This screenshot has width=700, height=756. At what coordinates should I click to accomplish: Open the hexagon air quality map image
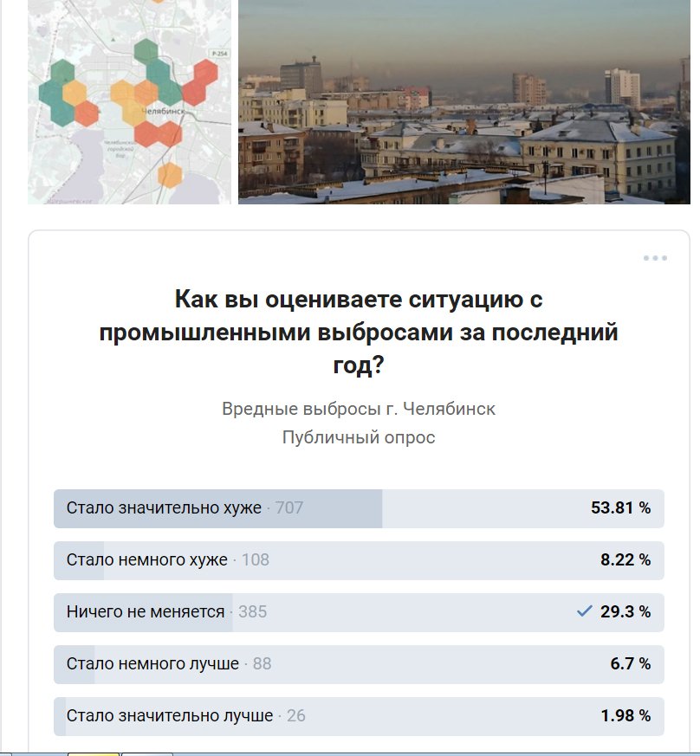129,102
